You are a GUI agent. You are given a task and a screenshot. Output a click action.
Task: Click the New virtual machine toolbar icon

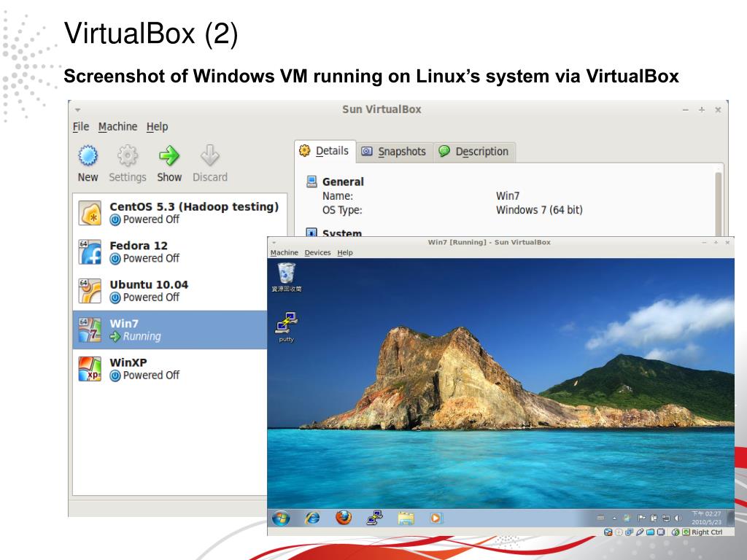(x=88, y=155)
